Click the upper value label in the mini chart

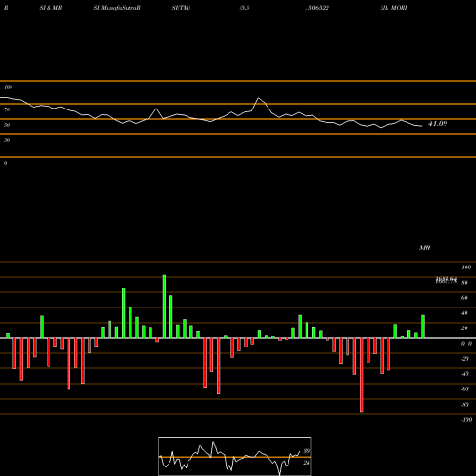tap(307, 451)
